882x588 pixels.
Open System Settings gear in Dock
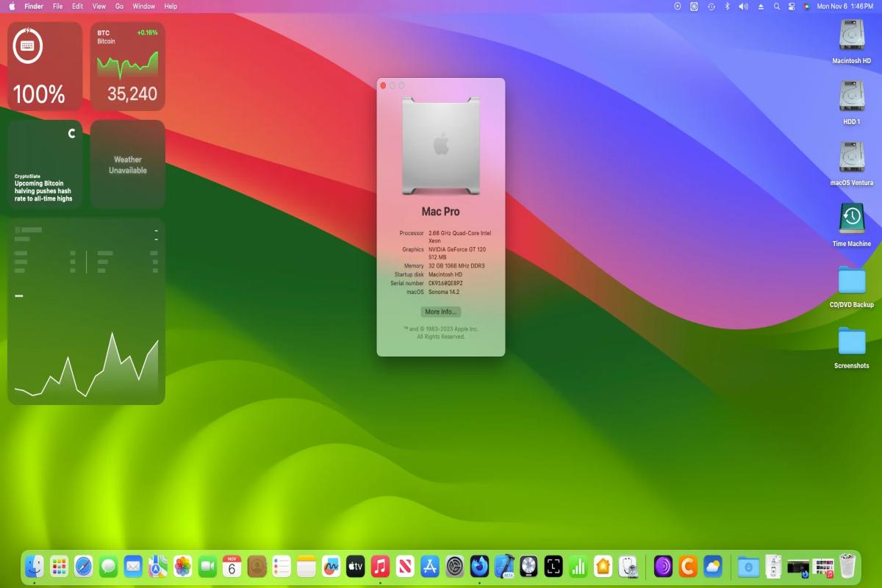click(x=455, y=567)
